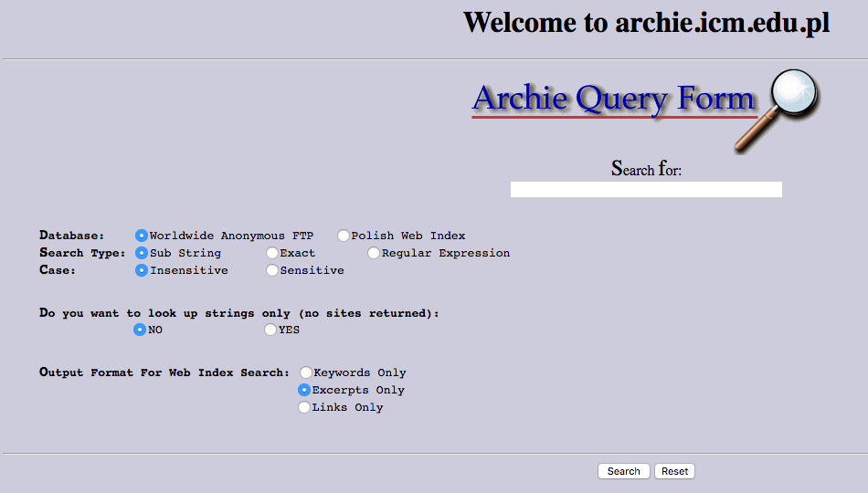Screen dimensions: 868x493
Task: Click the Output Format For Web Index Search label
Action: pos(164,372)
